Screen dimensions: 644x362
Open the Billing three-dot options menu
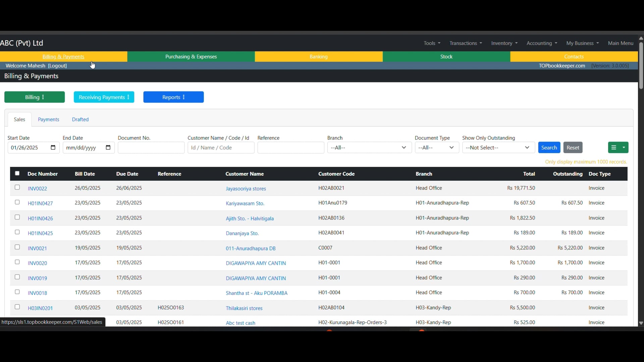(43, 97)
